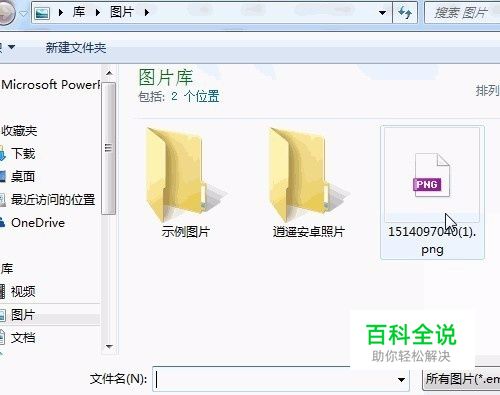Click 库 in the address breadcrumb
Screen dimensions: 500x395
79,12
